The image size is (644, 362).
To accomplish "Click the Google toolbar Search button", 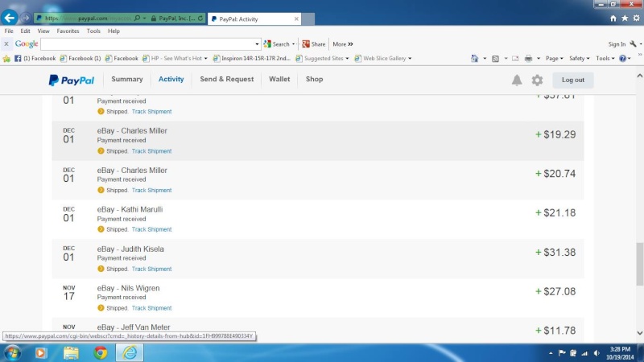I will 277,44.
